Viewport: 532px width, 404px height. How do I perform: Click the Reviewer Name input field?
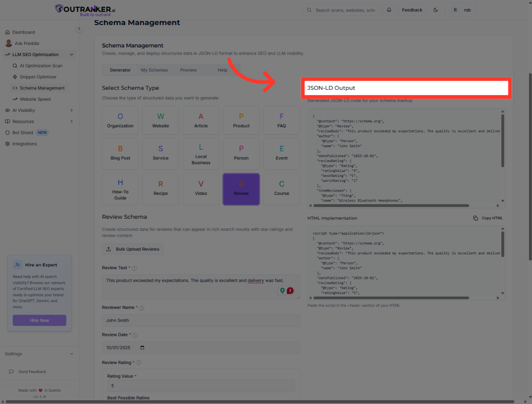coord(201,321)
